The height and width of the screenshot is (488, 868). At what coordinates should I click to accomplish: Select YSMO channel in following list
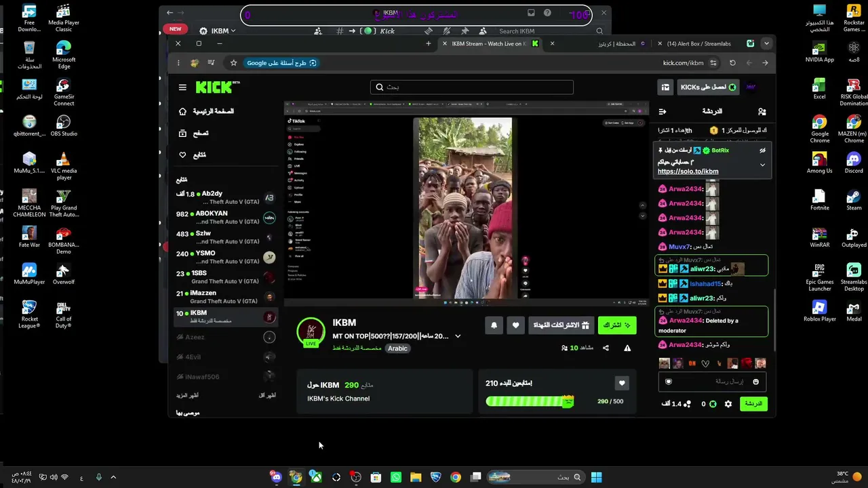(x=226, y=258)
